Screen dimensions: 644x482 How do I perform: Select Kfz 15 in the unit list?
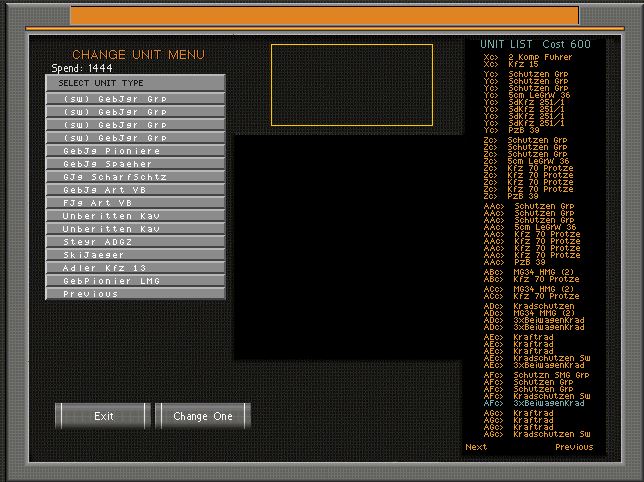coord(530,64)
